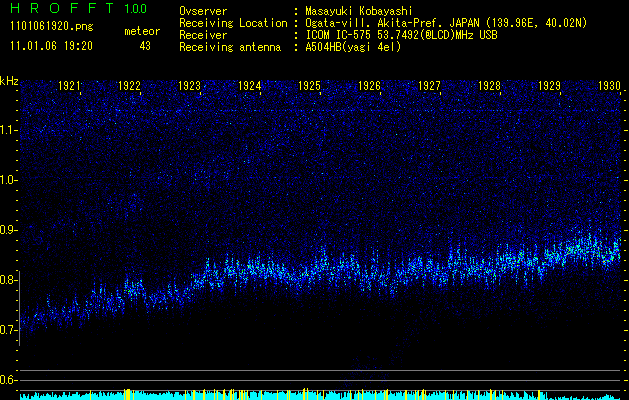Click the Receiving antenna label
Viewport: 629px width, 400px height.
tap(230, 47)
